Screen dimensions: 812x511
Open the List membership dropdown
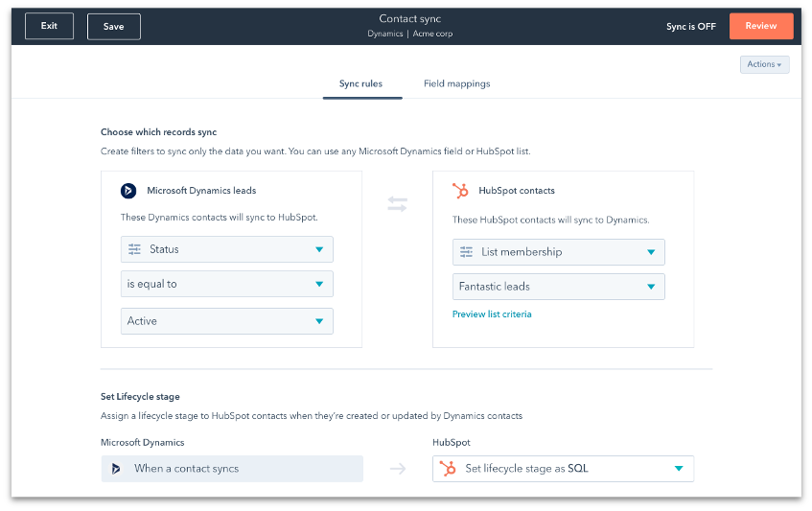tap(558, 252)
